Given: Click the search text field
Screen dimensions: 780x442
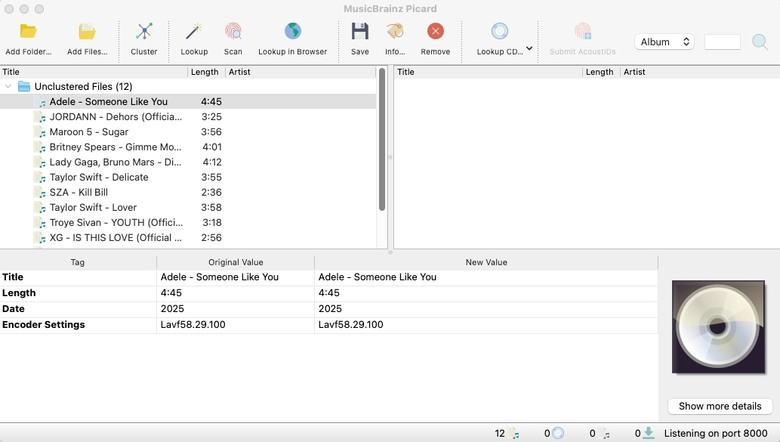Looking at the screenshot, I should click(722, 42).
